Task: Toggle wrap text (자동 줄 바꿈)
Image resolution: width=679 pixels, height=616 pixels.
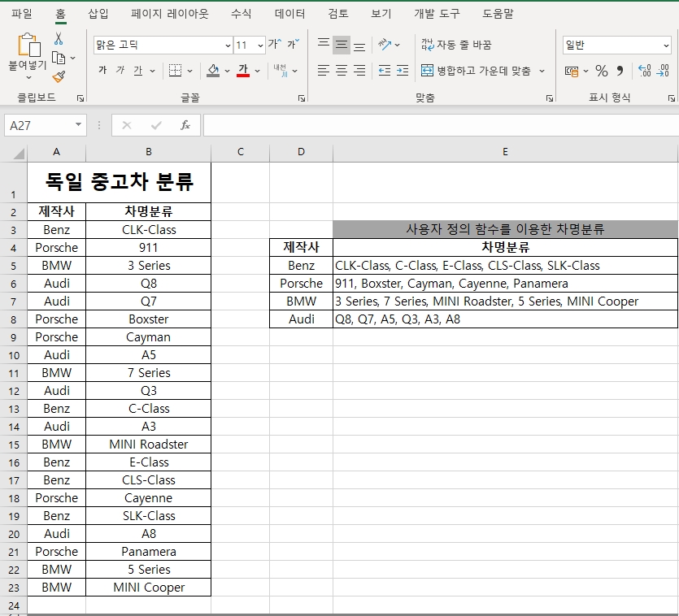Action: [456, 45]
